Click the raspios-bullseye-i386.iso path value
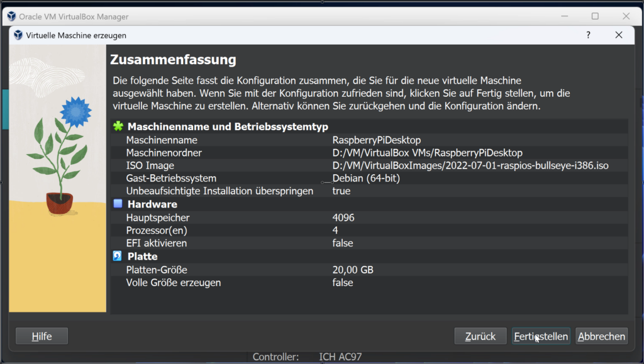The image size is (644, 364). point(470,165)
